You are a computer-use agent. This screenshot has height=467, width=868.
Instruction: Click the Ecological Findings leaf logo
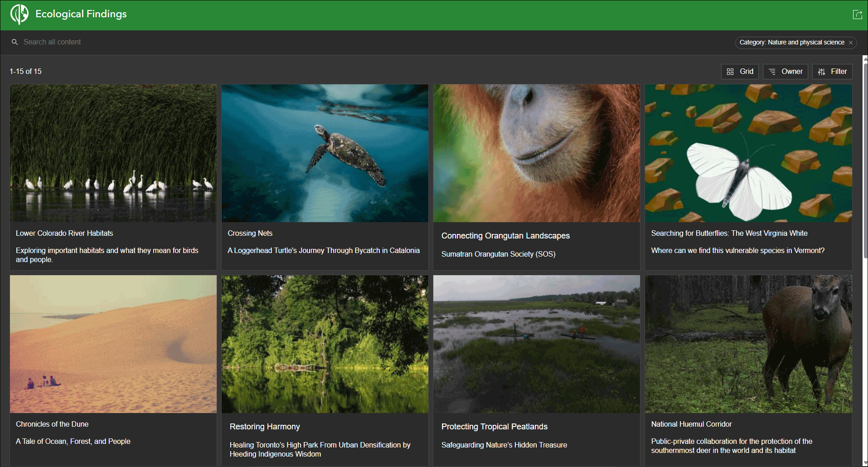[x=19, y=14]
